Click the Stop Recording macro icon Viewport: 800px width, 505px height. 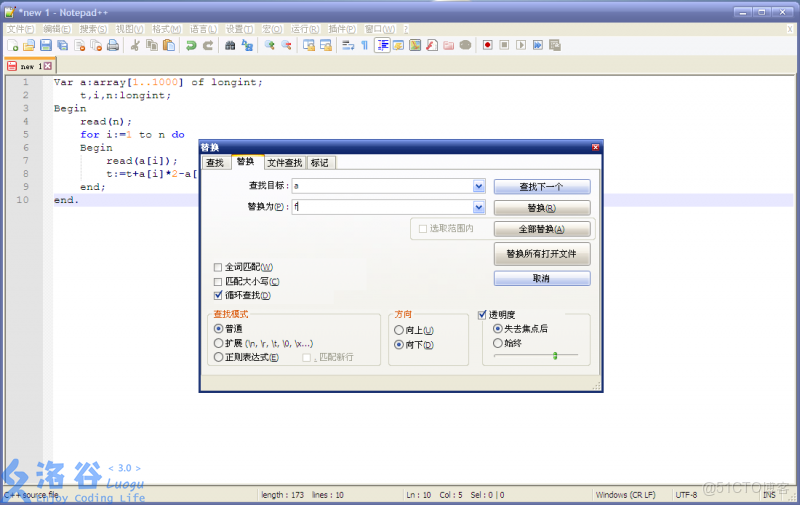(x=504, y=45)
